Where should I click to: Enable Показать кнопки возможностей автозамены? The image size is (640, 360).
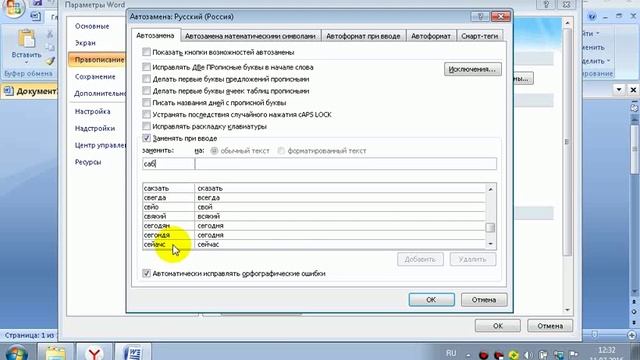[147, 52]
